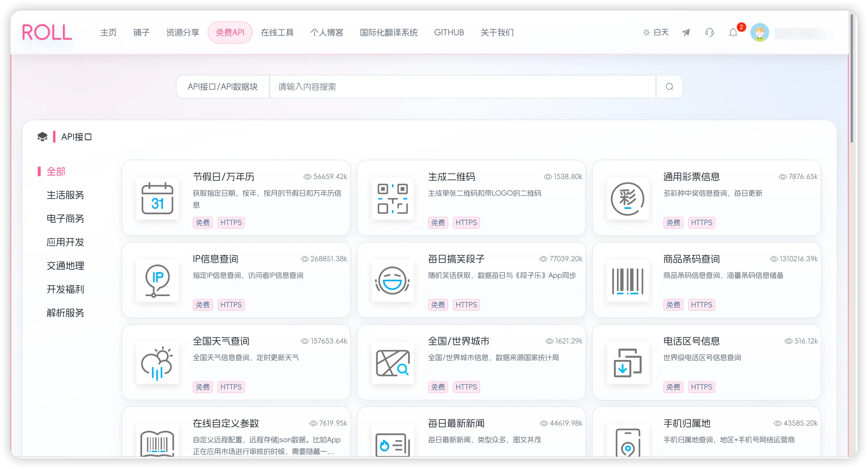Open the paper plane message icon
Image resolution: width=868 pixels, height=469 pixels.
(686, 32)
